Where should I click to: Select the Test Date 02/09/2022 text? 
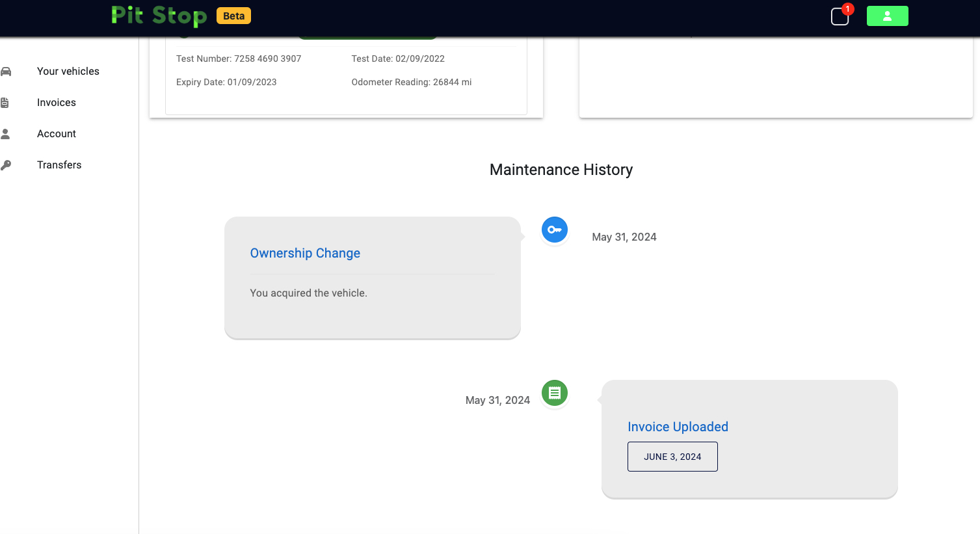pyautogui.click(x=398, y=59)
